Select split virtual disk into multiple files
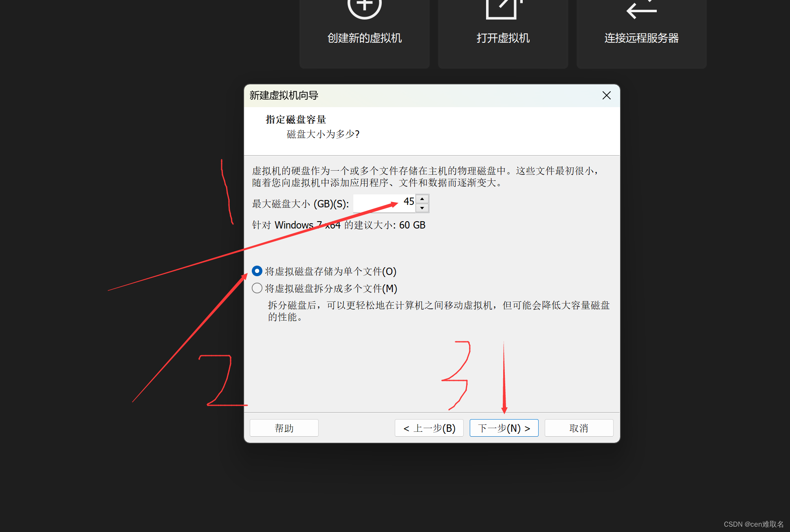 [257, 288]
